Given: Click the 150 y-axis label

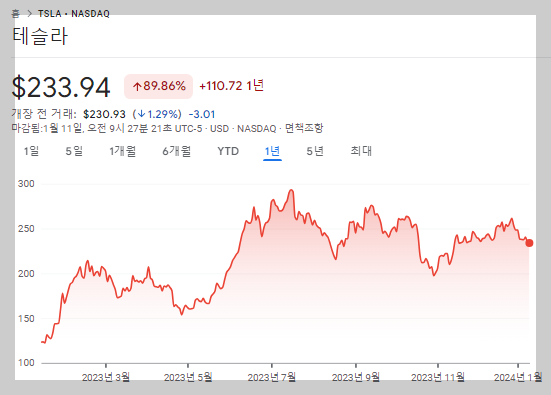Looking at the screenshot, I should pos(26,318).
